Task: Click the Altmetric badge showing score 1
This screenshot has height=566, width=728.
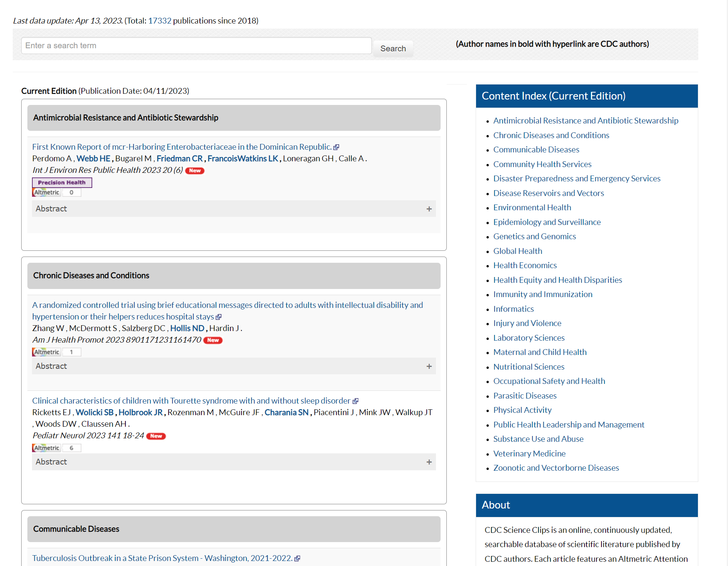Action: point(56,352)
